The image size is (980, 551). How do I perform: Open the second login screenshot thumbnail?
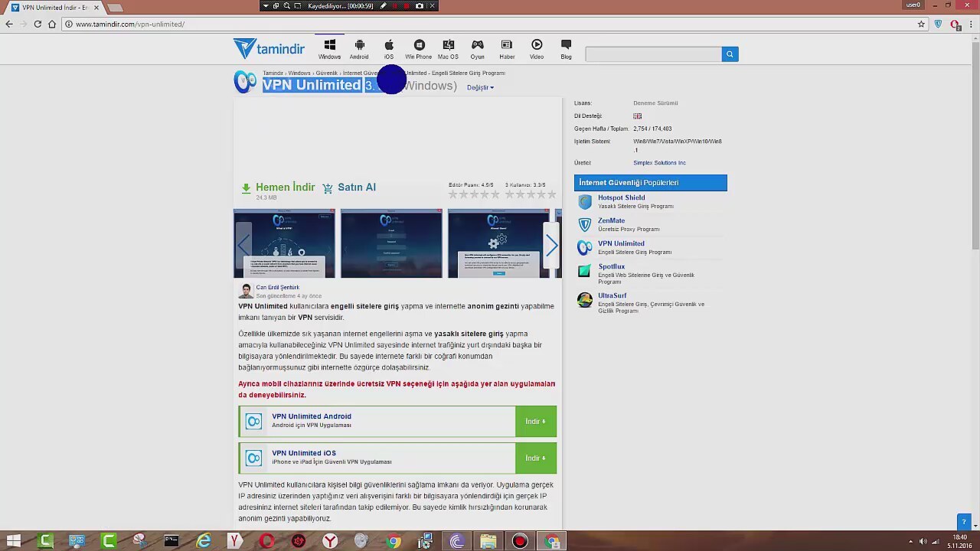tap(391, 243)
